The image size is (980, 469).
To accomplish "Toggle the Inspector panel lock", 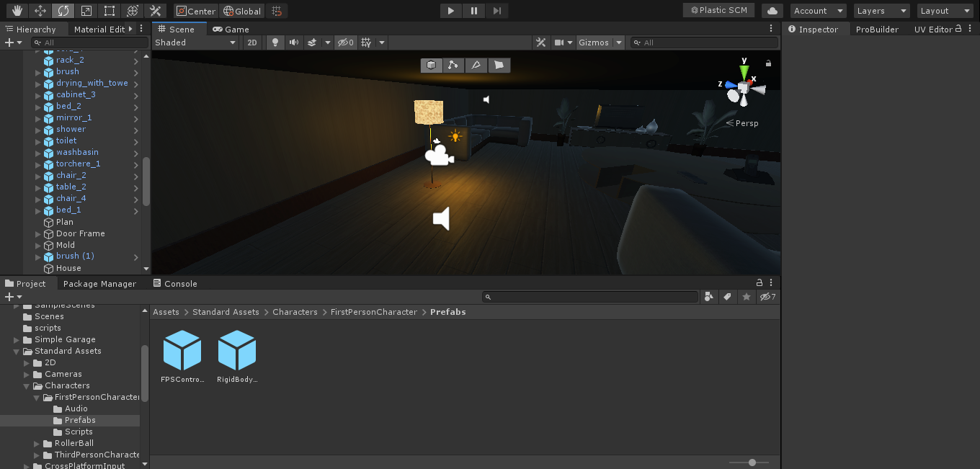I will [958, 29].
